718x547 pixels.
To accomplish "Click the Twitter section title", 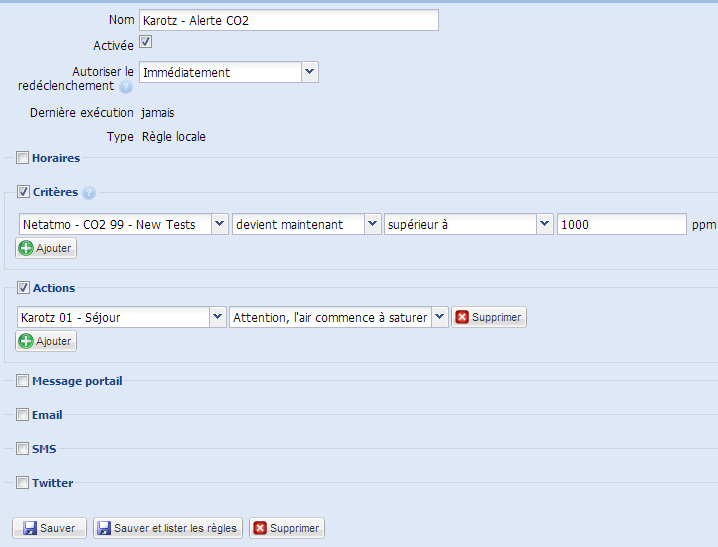I will point(53,483).
